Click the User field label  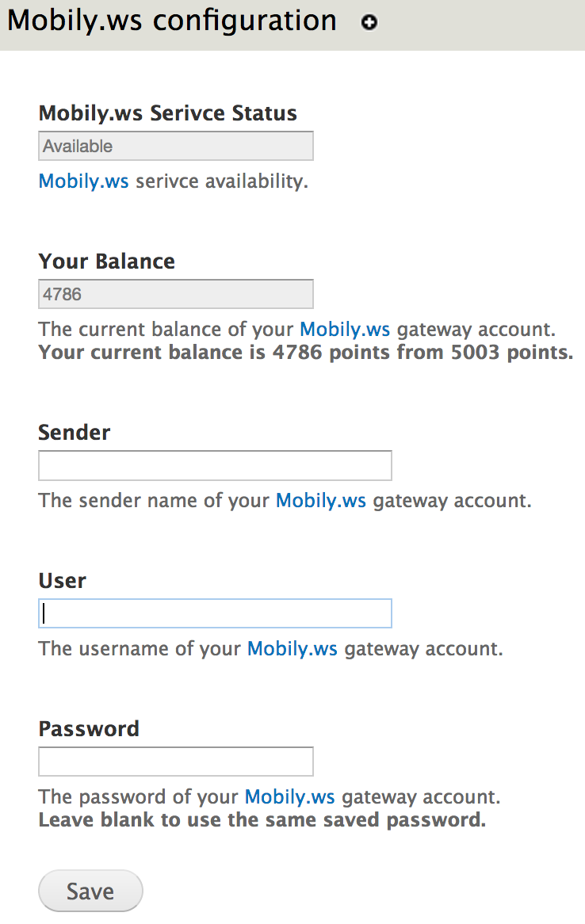click(62, 581)
